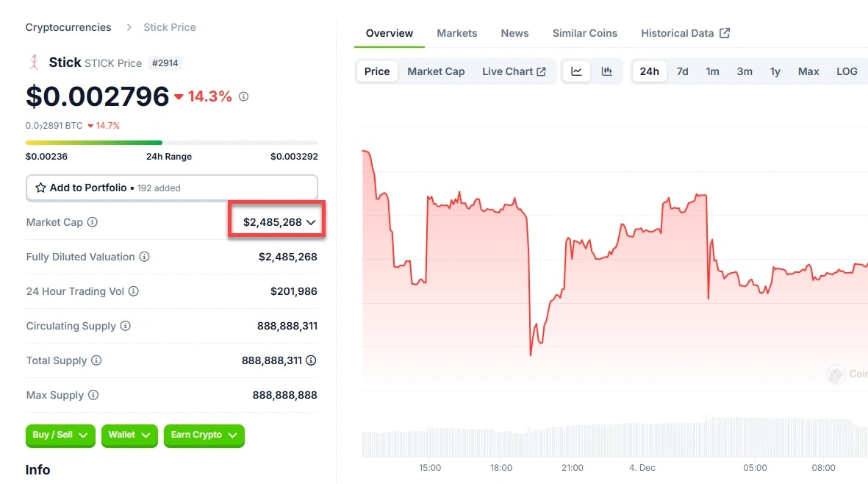The width and height of the screenshot is (868, 484).
Task: Open the Live Chart external link
Action: 514,71
